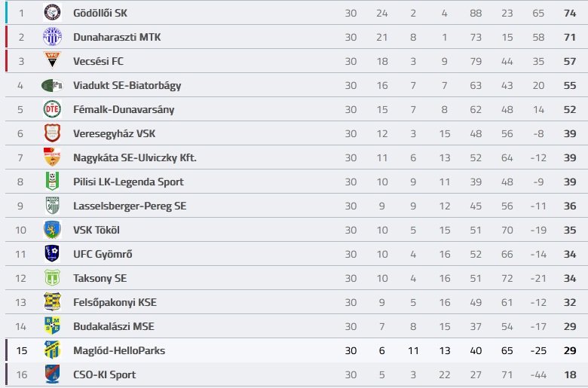Open the VSK Tököl team page
The width and height of the screenshot is (588, 388).
coord(96,230)
